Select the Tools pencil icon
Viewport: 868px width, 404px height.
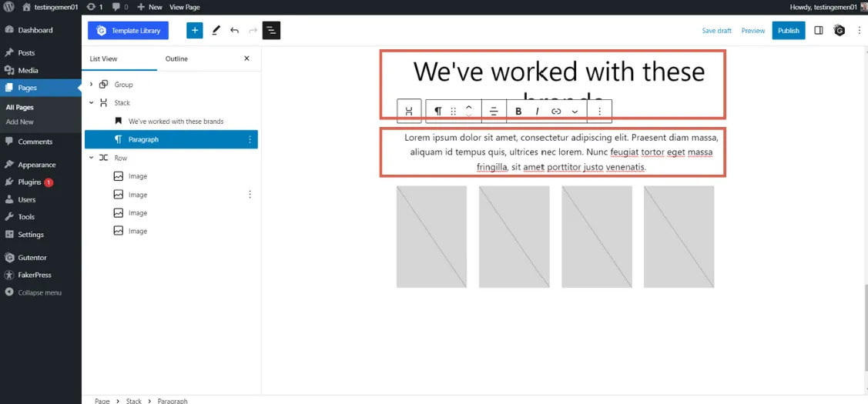coord(216,31)
